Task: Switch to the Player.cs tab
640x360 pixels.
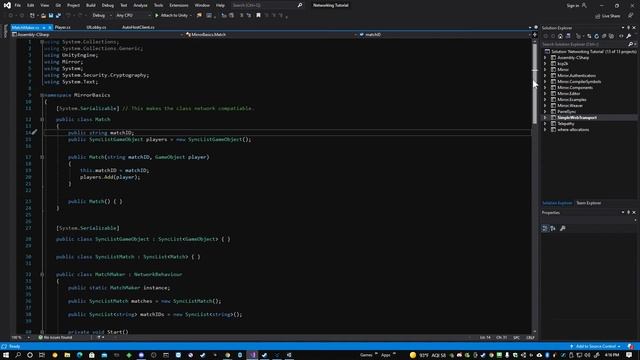Action: click(62, 27)
